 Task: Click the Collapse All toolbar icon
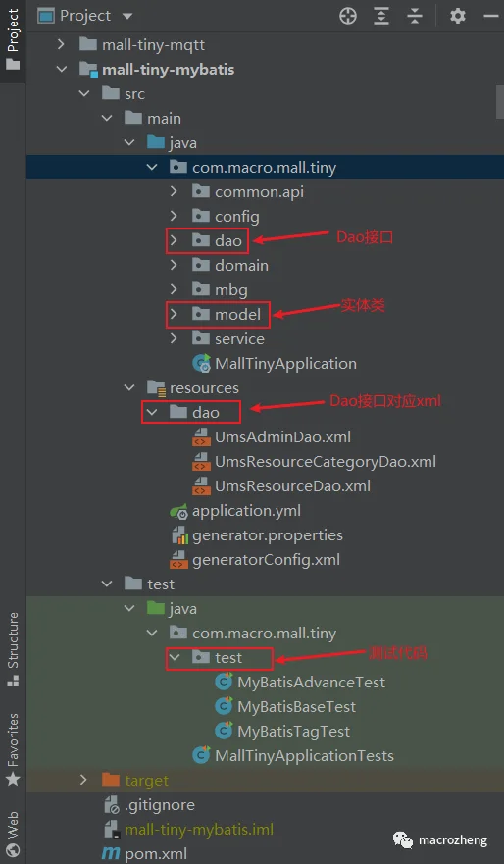[414, 16]
